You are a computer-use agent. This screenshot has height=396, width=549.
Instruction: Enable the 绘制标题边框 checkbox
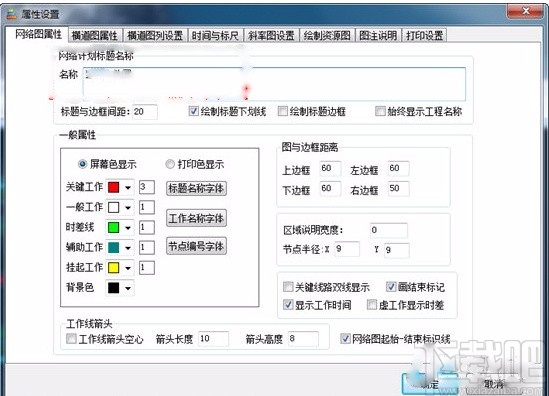(283, 111)
